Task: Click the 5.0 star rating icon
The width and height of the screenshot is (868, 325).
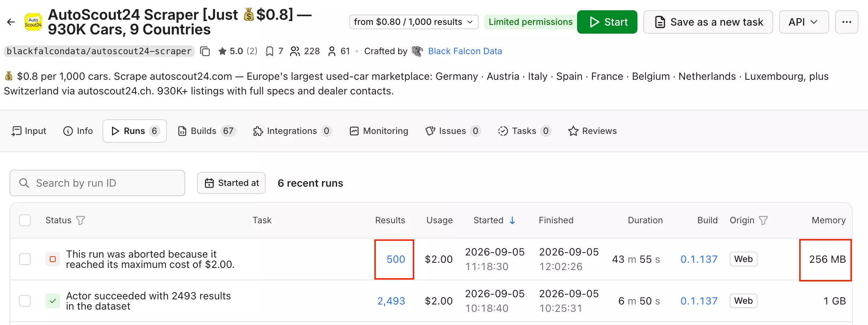Action: click(222, 51)
